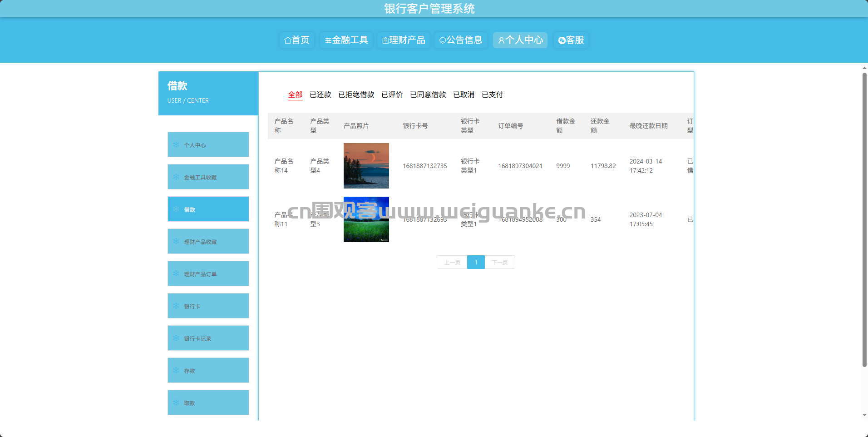Select 个人中心 in the top navigation

[x=520, y=40]
